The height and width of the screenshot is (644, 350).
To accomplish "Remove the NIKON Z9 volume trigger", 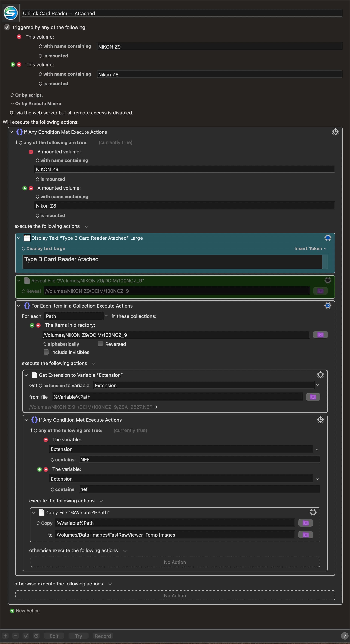I will point(19,37).
